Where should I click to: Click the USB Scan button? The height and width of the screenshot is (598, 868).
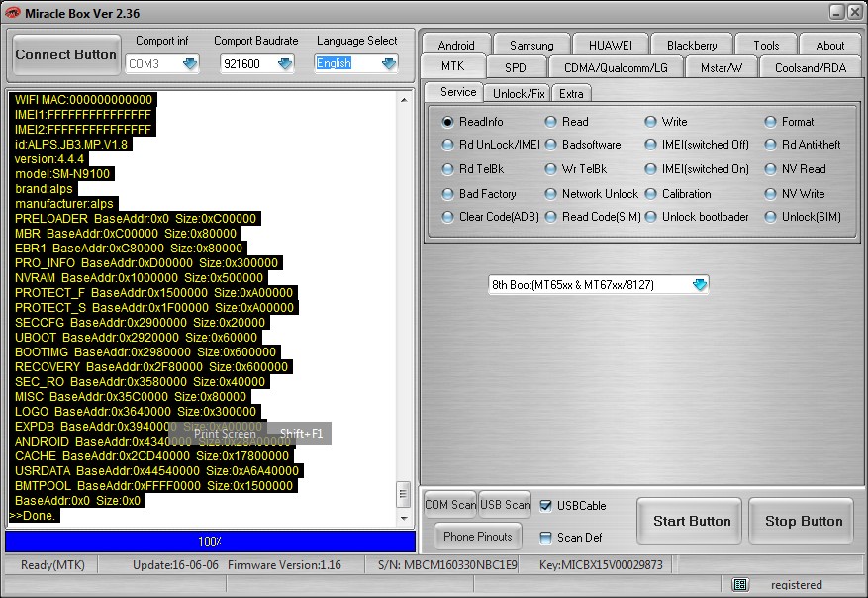(505, 504)
